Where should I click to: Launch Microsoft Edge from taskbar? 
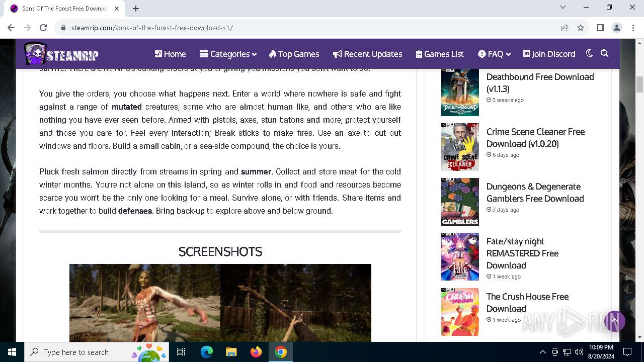pos(207,352)
